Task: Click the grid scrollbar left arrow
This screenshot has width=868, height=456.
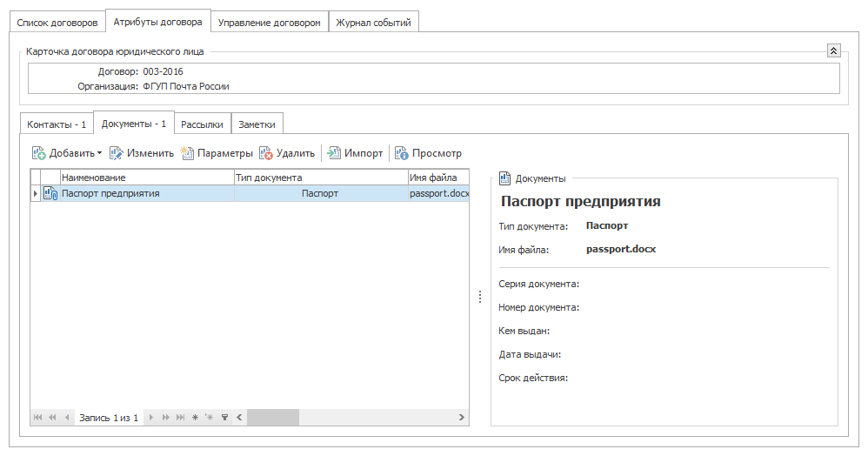Action: click(x=239, y=417)
